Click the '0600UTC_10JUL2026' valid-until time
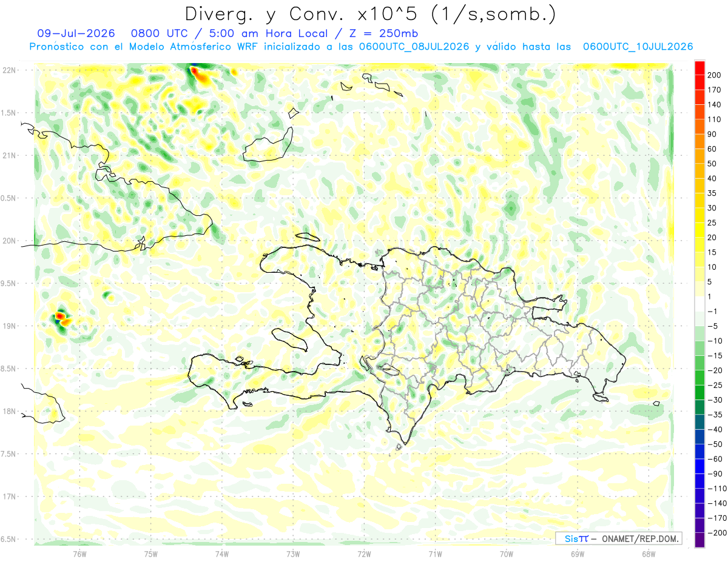 tap(638, 47)
